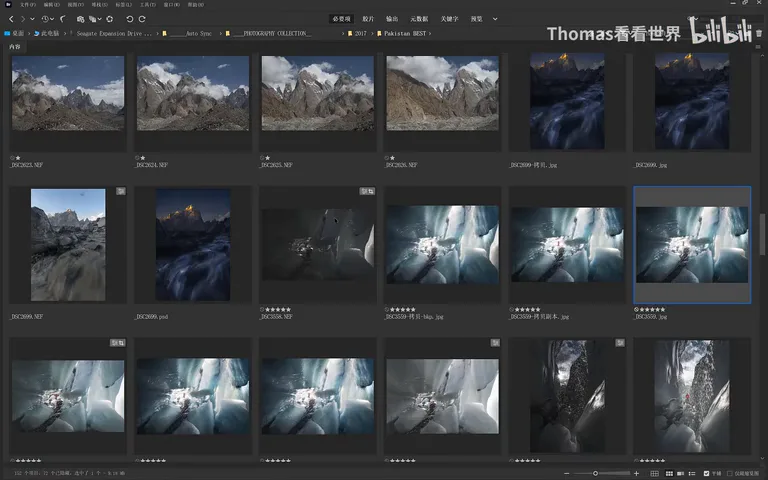Click the star rating under _DSC3559.jpg

point(652,310)
